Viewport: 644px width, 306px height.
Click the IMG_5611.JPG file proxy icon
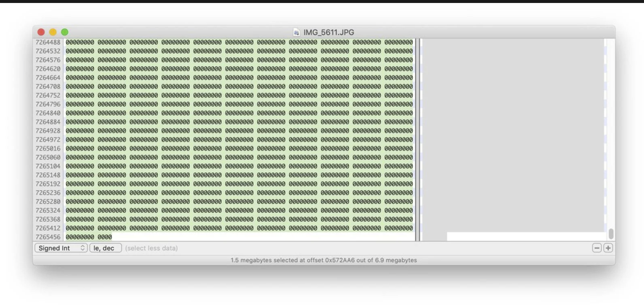click(x=296, y=32)
